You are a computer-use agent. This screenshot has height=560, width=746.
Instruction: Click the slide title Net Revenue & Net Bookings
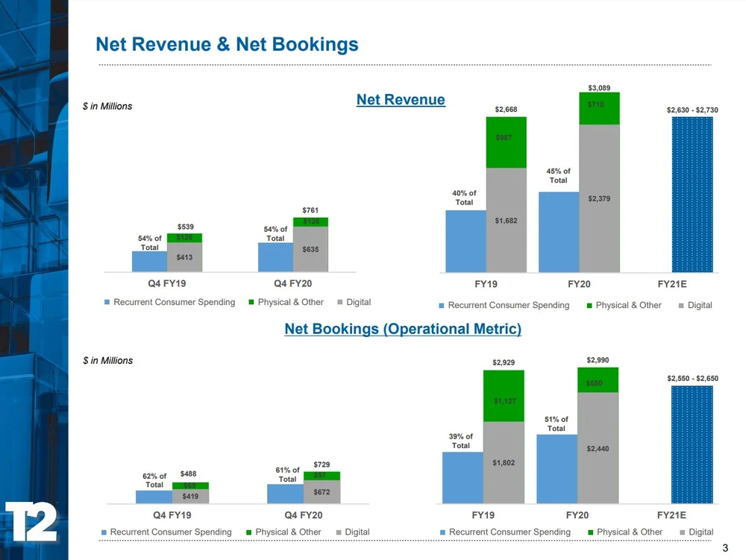click(227, 45)
